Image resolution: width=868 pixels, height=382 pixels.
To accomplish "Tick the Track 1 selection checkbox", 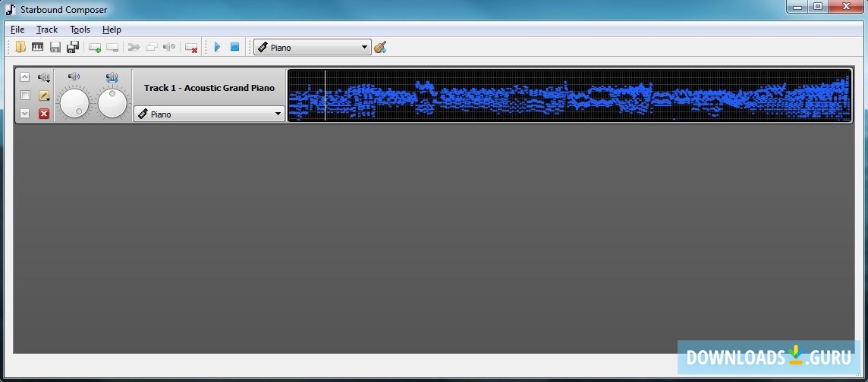I will coord(25,95).
